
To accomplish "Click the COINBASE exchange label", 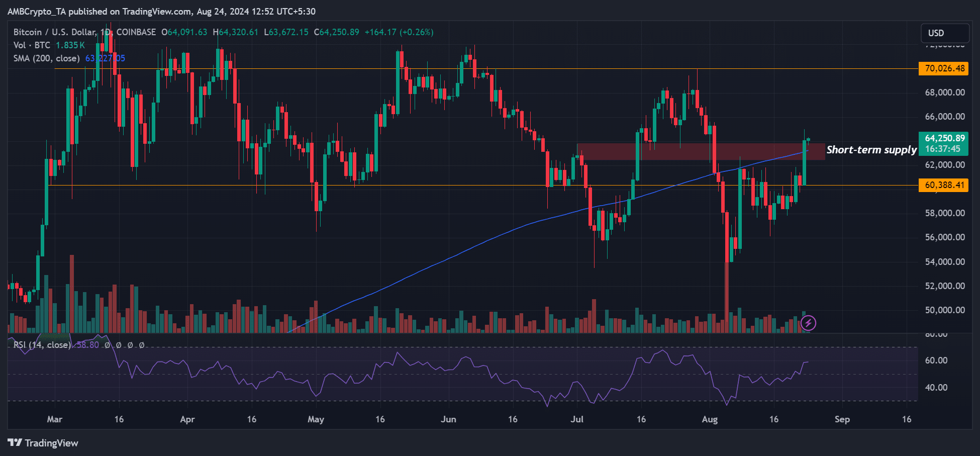I will (x=136, y=32).
